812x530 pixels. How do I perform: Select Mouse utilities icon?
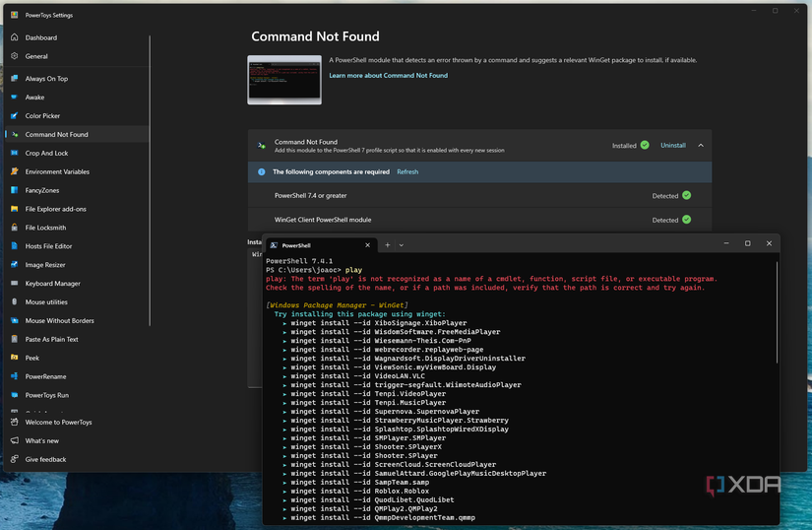pos(15,302)
